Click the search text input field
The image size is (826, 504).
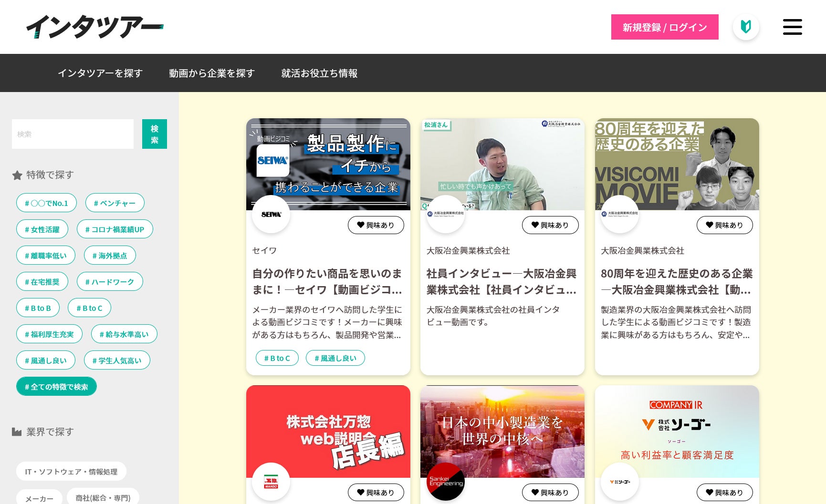point(73,134)
